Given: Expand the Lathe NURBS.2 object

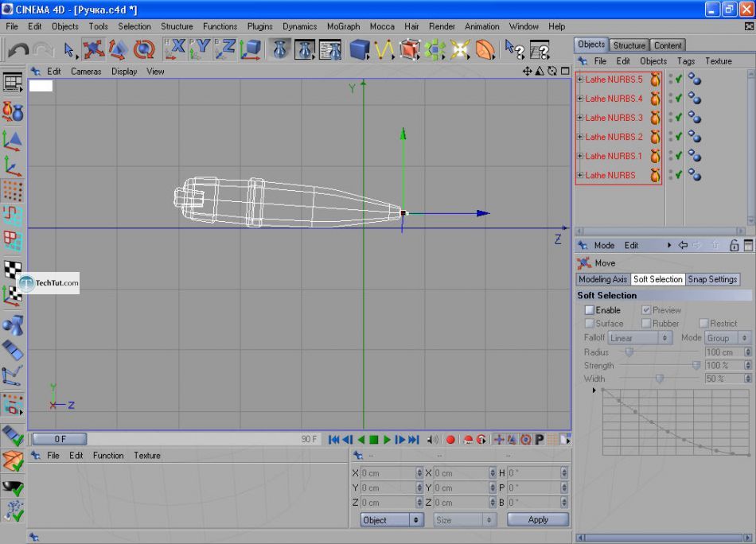Looking at the screenshot, I should (x=580, y=137).
